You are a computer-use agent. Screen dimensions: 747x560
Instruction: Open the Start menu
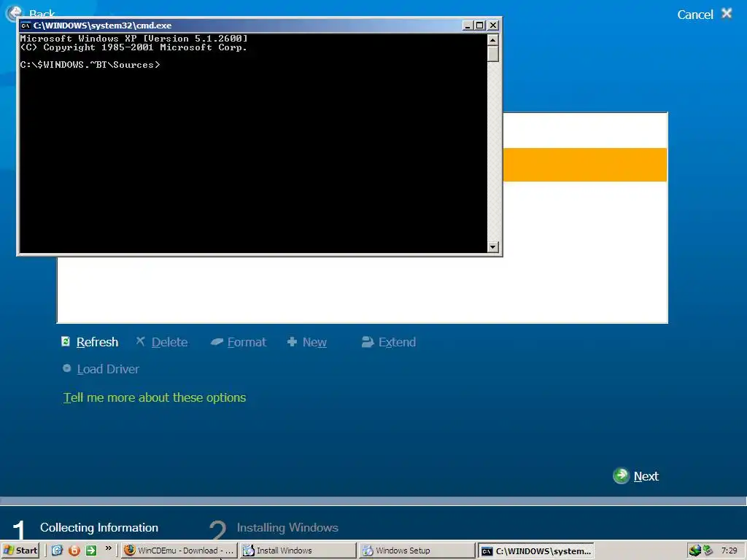(x=20, y=551)
